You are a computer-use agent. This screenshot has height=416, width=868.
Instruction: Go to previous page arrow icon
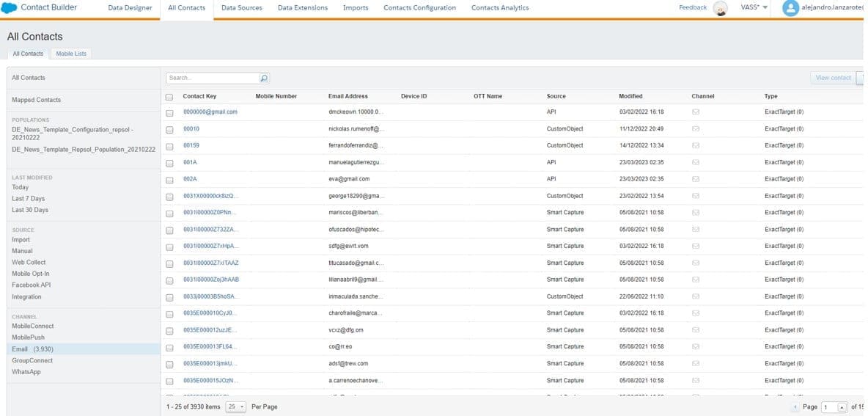pyautogui.click(x=795, y=406)
